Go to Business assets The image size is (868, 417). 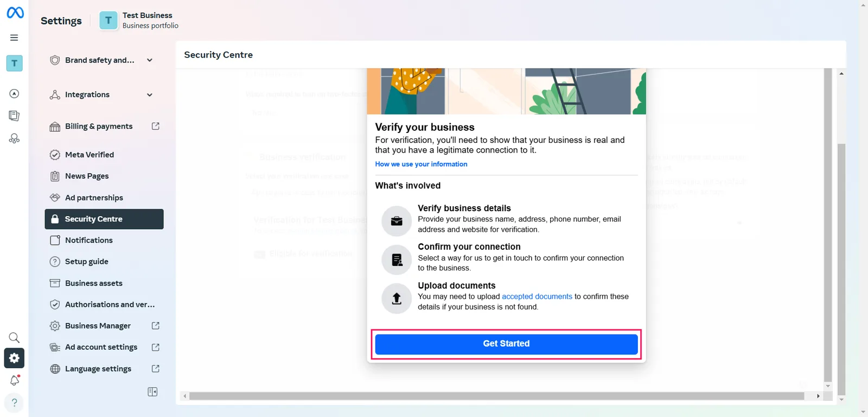pos(104,283)
